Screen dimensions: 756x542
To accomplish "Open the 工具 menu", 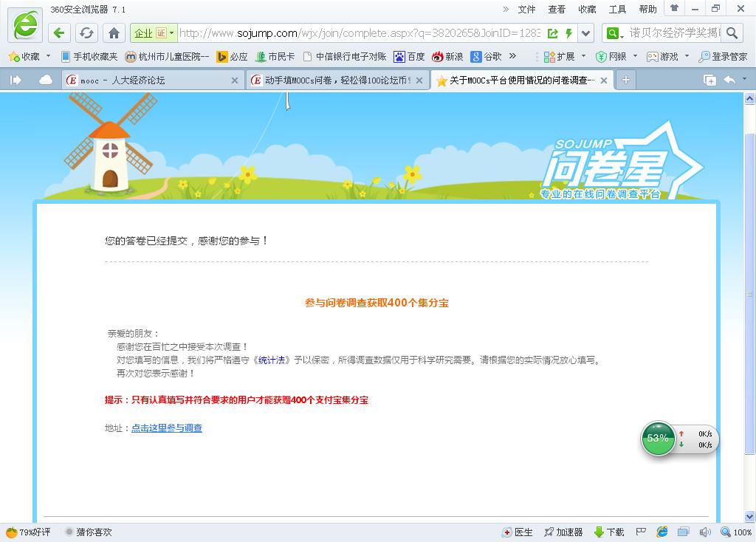I will tap(618, 9).
